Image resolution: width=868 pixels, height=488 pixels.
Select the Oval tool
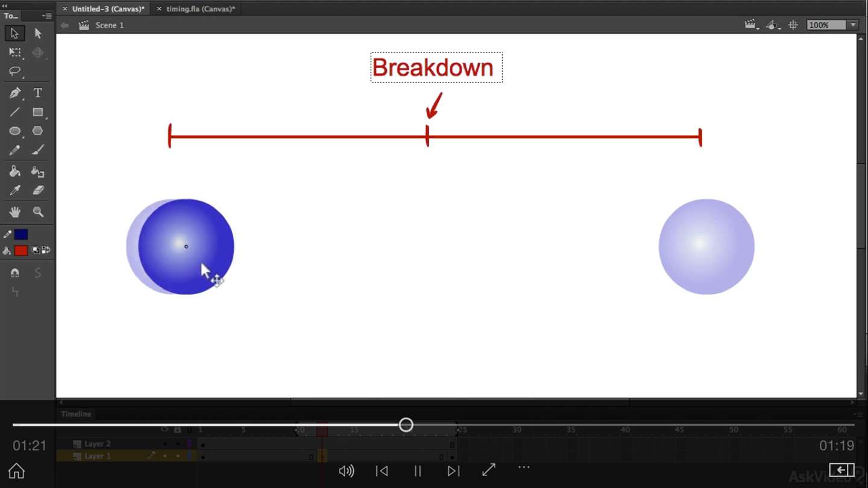[x=14, y=131]
